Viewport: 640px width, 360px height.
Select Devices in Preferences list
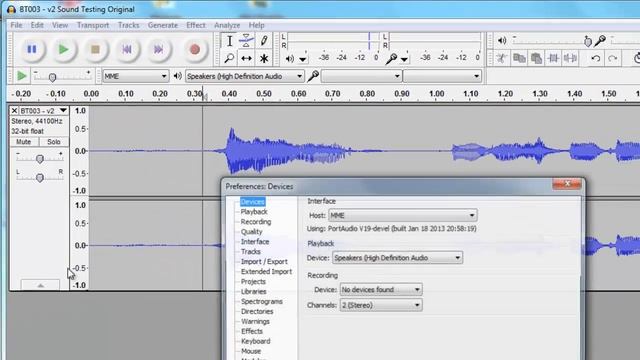click(x=252, y=202)
